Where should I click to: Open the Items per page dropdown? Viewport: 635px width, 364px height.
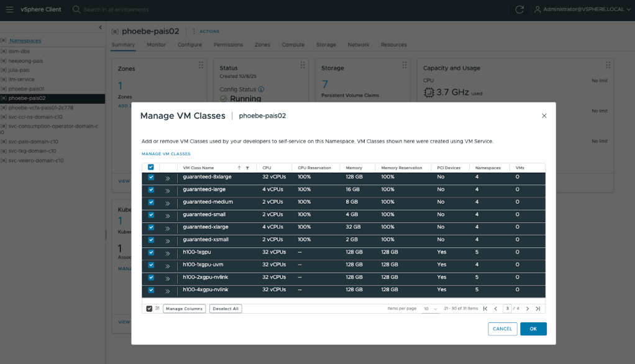(x=430, y=309)
